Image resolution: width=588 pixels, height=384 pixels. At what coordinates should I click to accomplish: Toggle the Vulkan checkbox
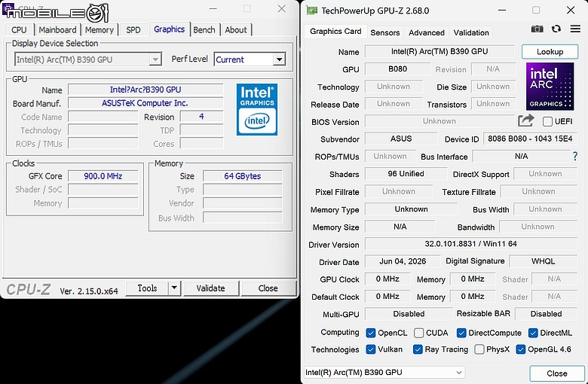(370, 349)
